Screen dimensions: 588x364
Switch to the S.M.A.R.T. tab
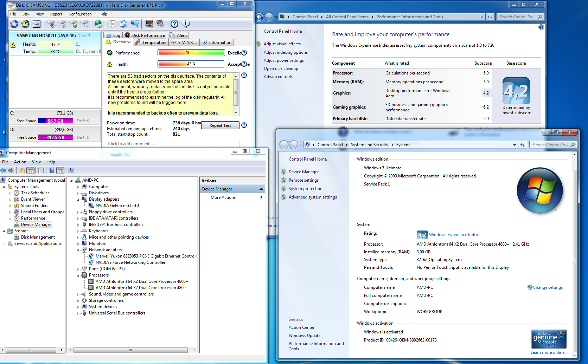pyautogui.click(x=184, y=43)
